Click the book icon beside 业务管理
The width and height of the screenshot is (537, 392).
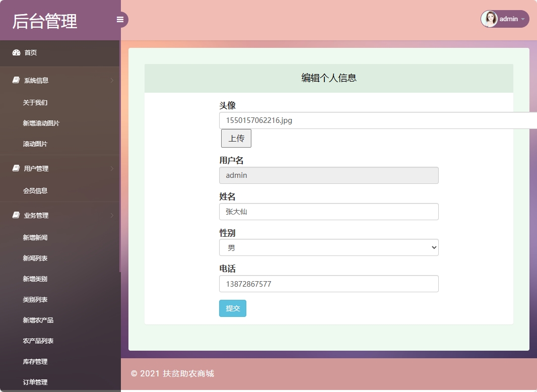pos(16,215)
